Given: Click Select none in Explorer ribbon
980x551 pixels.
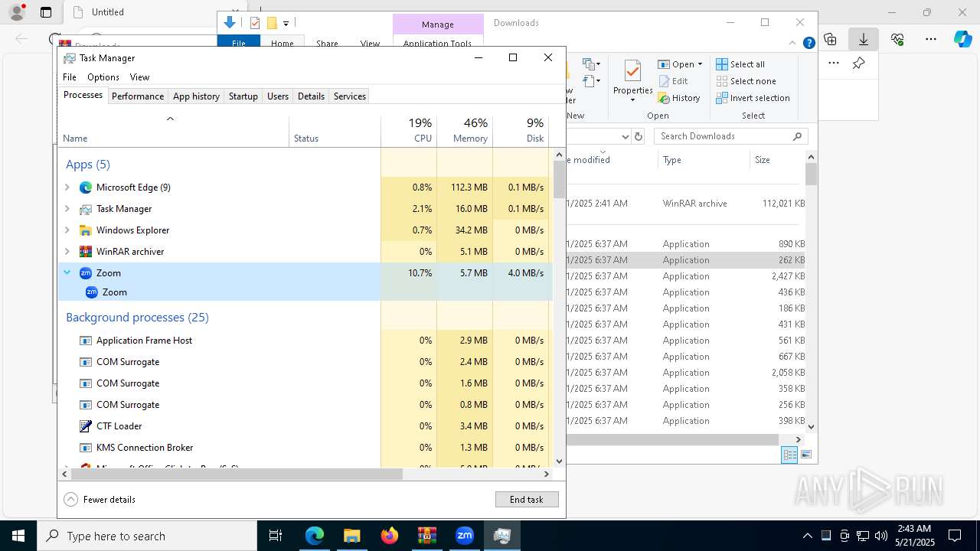Looking at the screenshot, I should [x=746, y=81].
